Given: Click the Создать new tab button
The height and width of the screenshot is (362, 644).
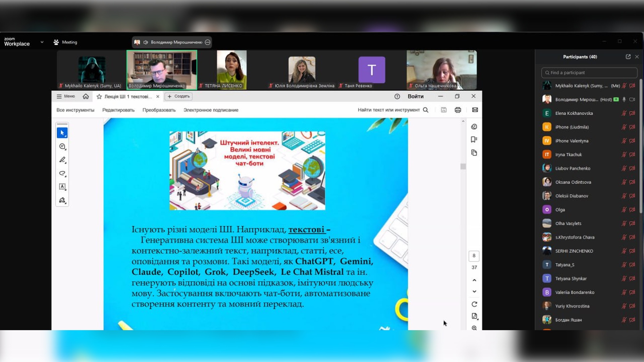Looking at the screenshot, I should click(x=179, y=97).
